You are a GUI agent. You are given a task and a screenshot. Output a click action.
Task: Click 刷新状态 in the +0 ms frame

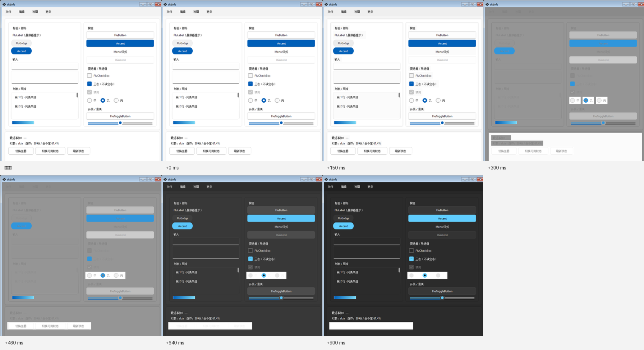239,151
